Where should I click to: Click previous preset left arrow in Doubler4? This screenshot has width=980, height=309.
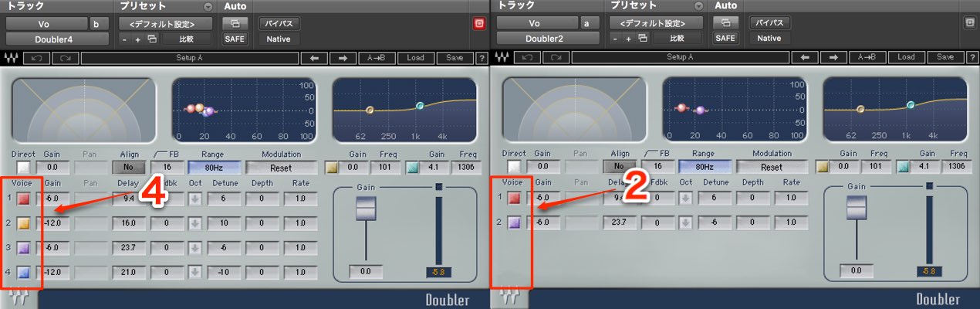click(x=314, y=58)
